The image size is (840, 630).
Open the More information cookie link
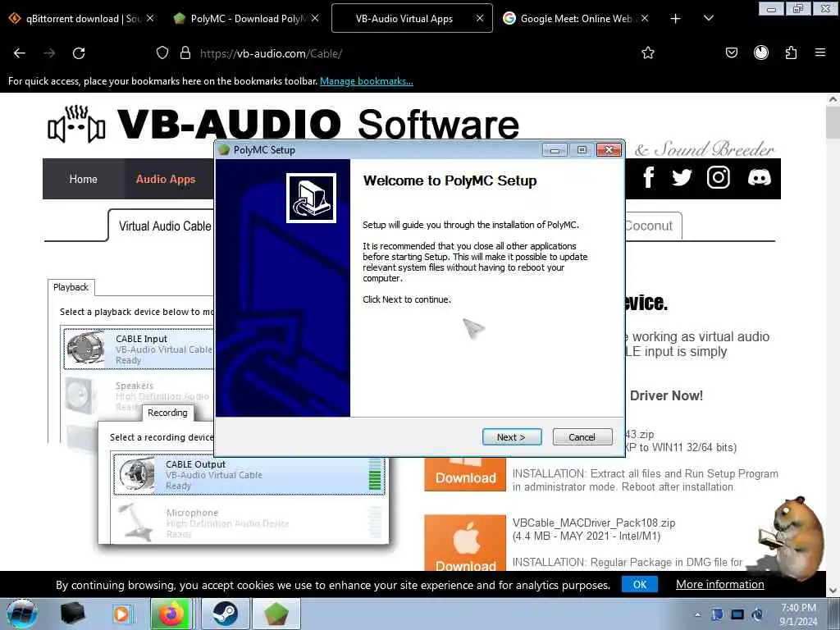pos(720,584)
